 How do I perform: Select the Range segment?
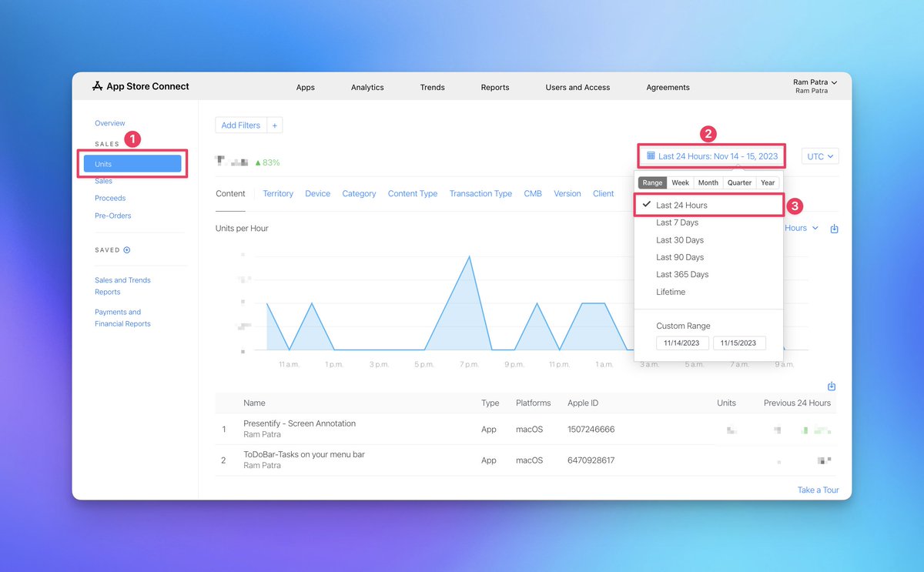652,183
